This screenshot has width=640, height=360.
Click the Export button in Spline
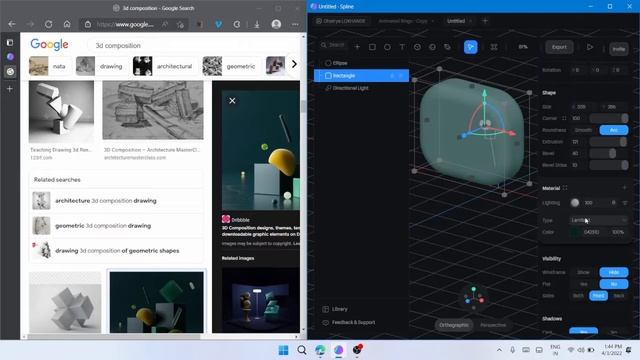(x=559, y=47)
